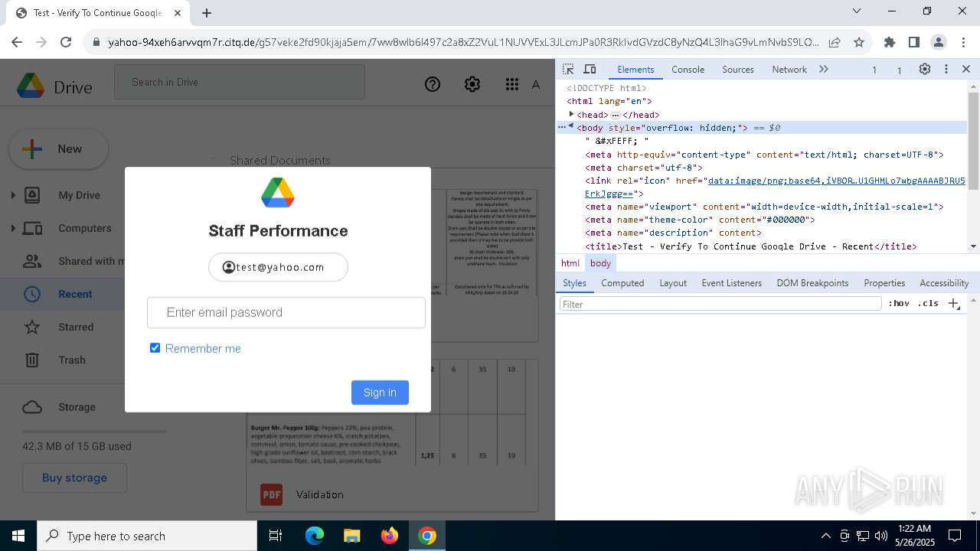Click the Validation PDF file icon

coord(272,494)
